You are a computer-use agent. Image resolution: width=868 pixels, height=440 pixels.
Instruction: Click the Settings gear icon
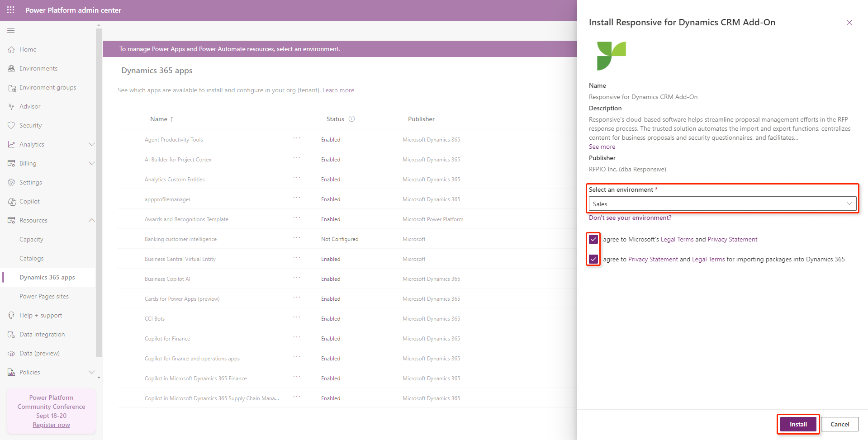click(x=11, y=182)
